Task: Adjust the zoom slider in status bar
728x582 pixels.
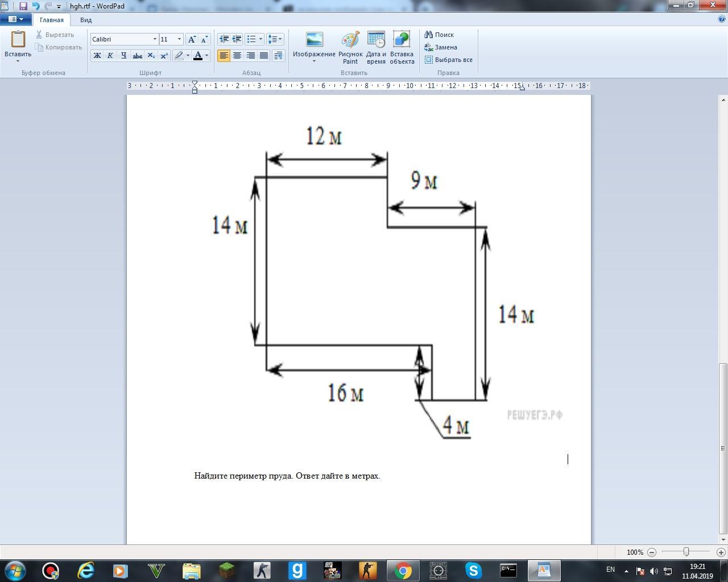Action: [x=685, y=552]
